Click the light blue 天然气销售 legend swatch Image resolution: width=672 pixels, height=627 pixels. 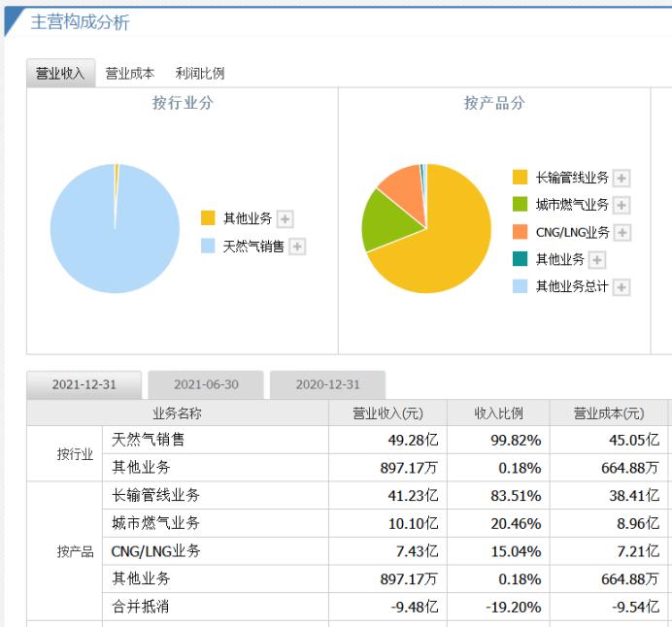click(208, 247)
